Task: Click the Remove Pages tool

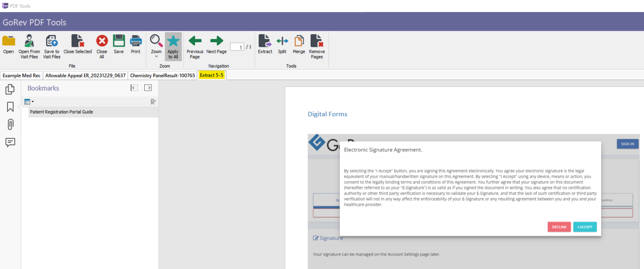Action: pos(317,46)
